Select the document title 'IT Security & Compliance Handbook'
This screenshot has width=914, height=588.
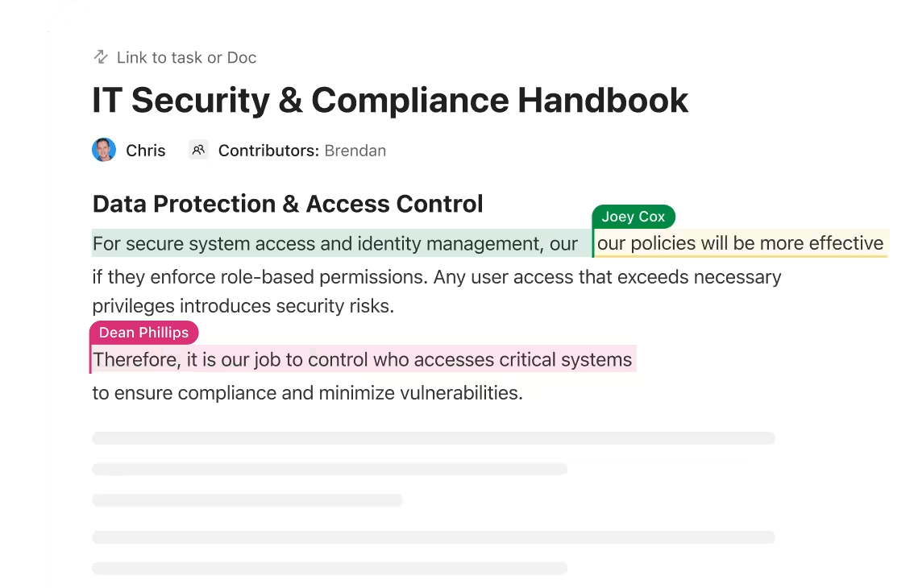coord(391,100)
